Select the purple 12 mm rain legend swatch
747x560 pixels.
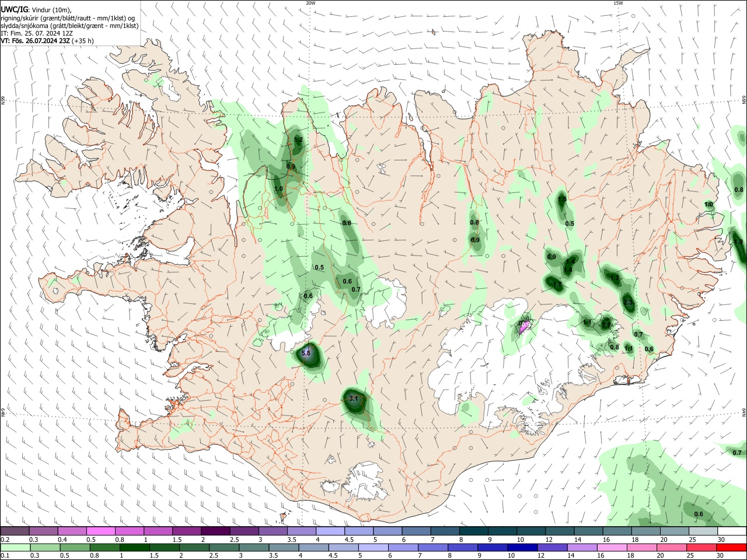coord(553,547)
